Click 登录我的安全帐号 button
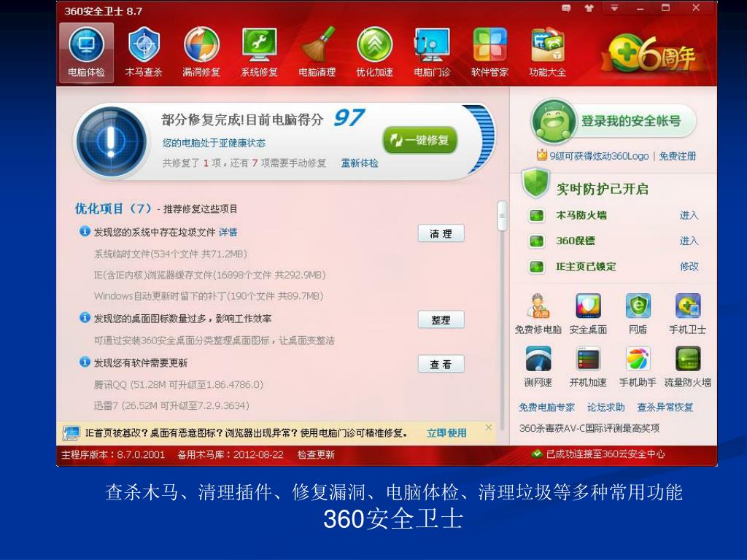 point(631,121)
